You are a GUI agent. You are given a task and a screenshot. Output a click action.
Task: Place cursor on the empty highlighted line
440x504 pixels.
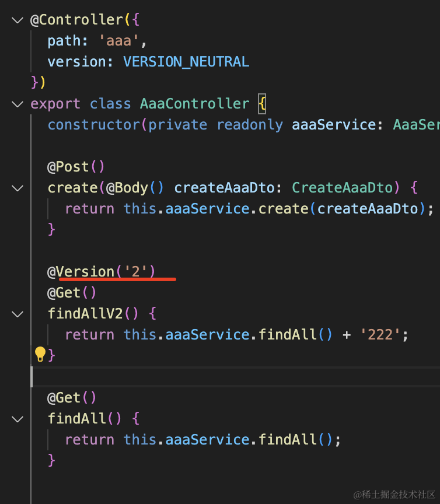[x=236, y=376]
